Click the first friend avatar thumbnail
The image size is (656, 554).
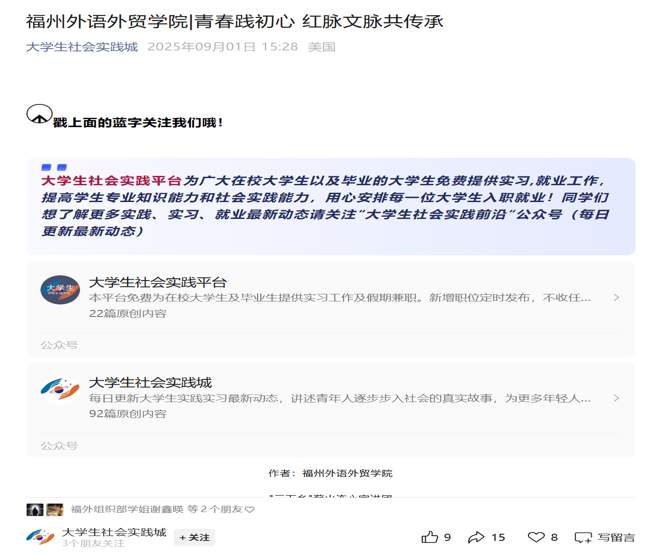[x=35, y=510]
